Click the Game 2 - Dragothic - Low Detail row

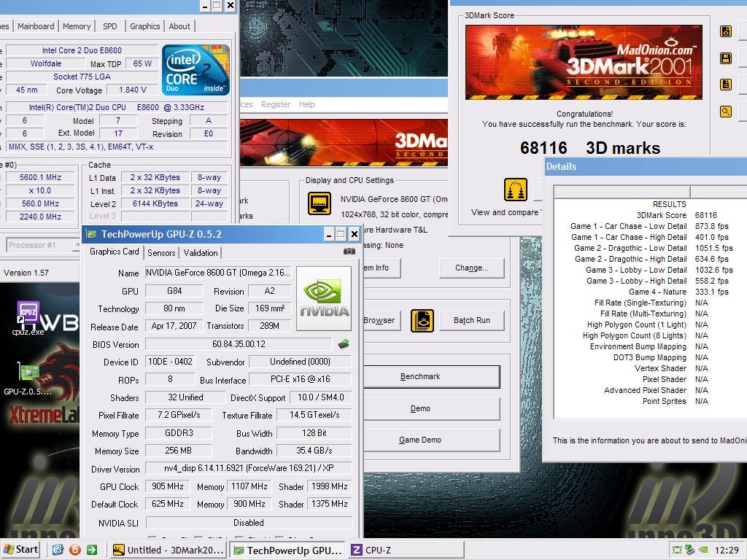pos(650,248)
